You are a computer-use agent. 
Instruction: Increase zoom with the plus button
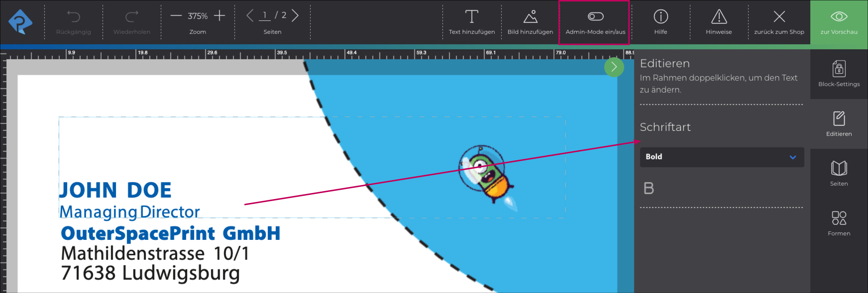pyautogui.click(x=219, y=16)
